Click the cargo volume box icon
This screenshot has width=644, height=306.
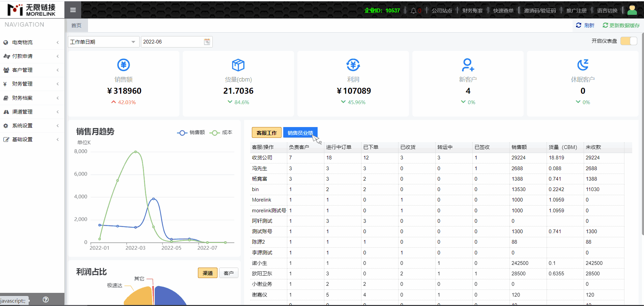coord(238,65)
